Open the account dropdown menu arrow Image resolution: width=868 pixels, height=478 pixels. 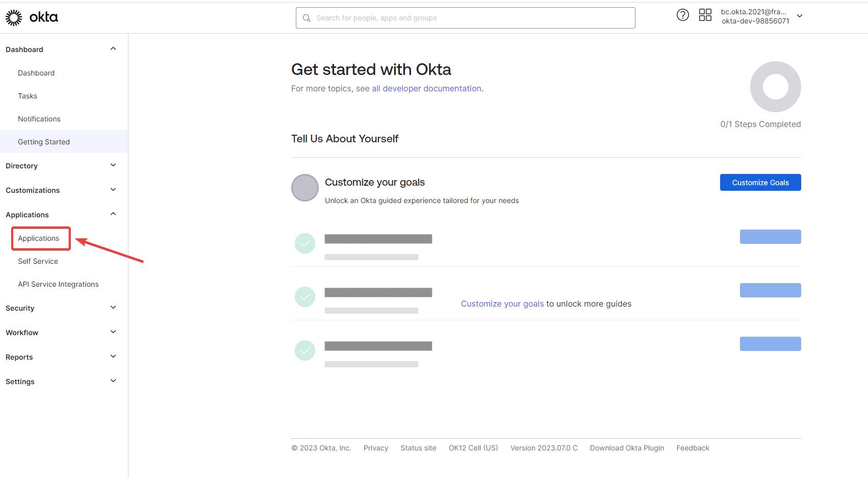[800, 16]
